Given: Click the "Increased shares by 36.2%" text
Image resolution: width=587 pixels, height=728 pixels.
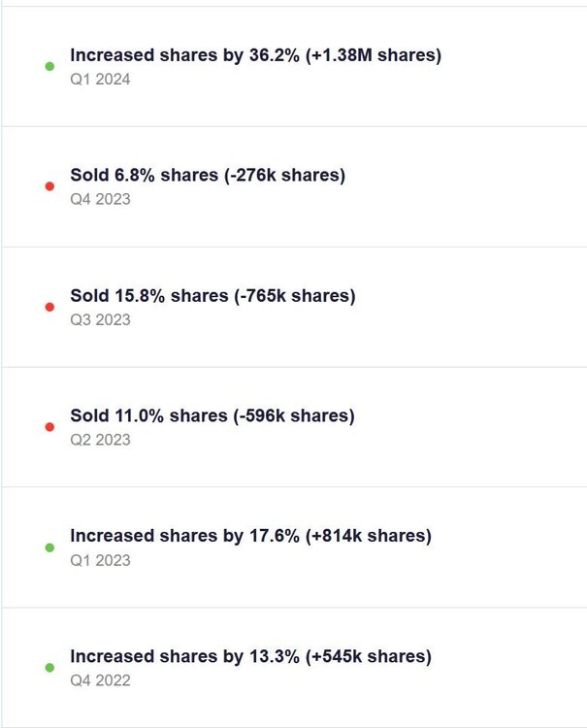Looking at the screenshot, I should point(184,55).
